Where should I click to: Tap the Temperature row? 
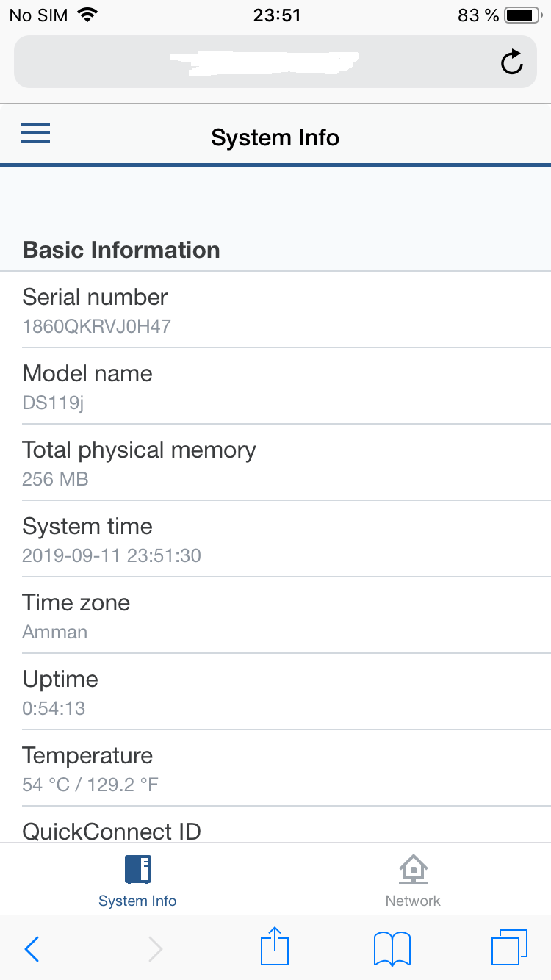click(x=275, y=768)
